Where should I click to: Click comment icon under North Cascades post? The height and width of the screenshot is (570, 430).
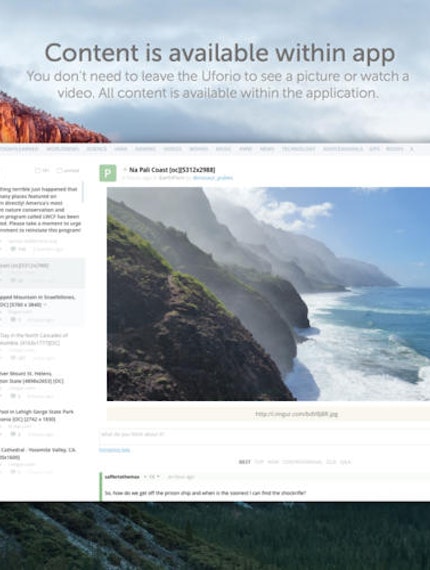pos(13,358)
